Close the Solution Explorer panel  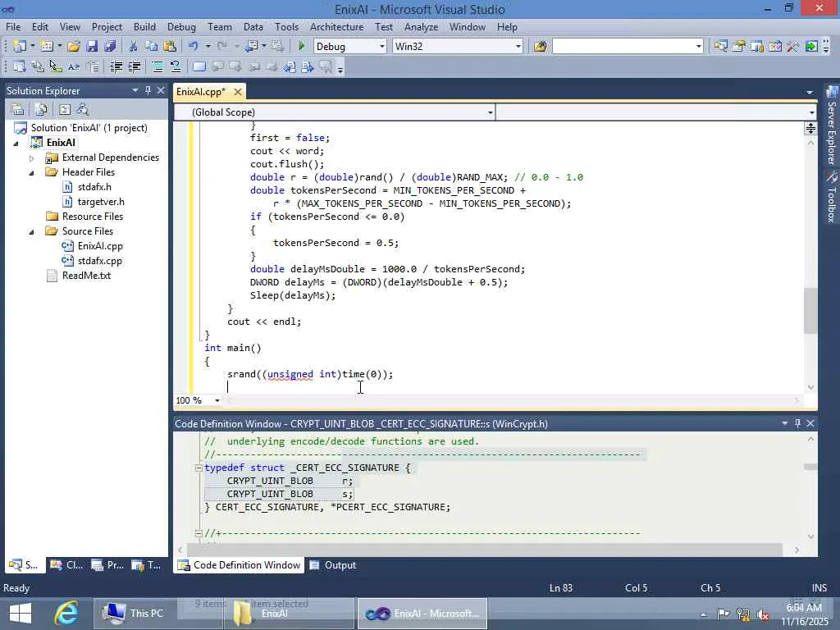tap(160, 90)
